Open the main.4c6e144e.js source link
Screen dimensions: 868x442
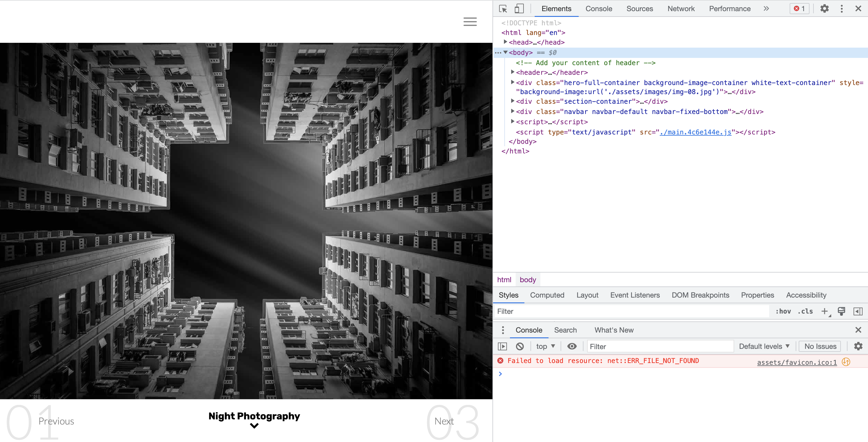695,132
